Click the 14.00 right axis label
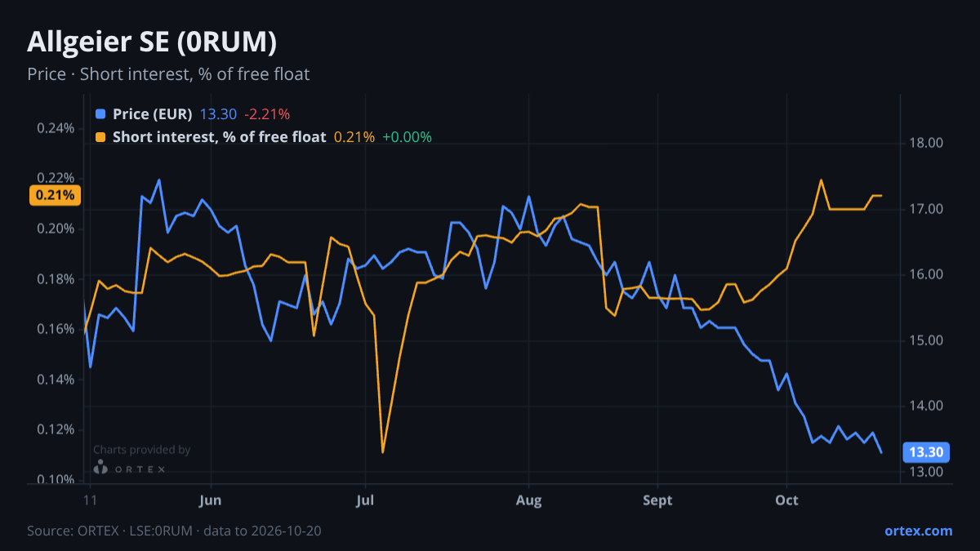The image size is (980, 551). [926, 407]
